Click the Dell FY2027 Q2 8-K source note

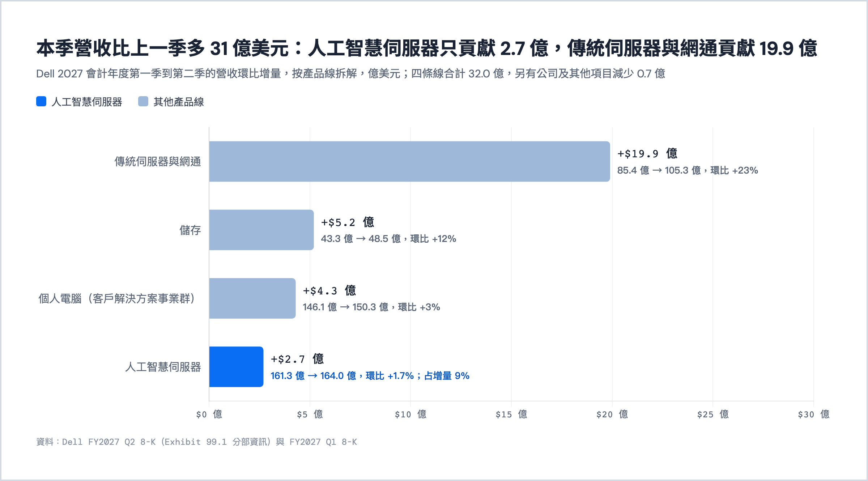tap(197, 442)
